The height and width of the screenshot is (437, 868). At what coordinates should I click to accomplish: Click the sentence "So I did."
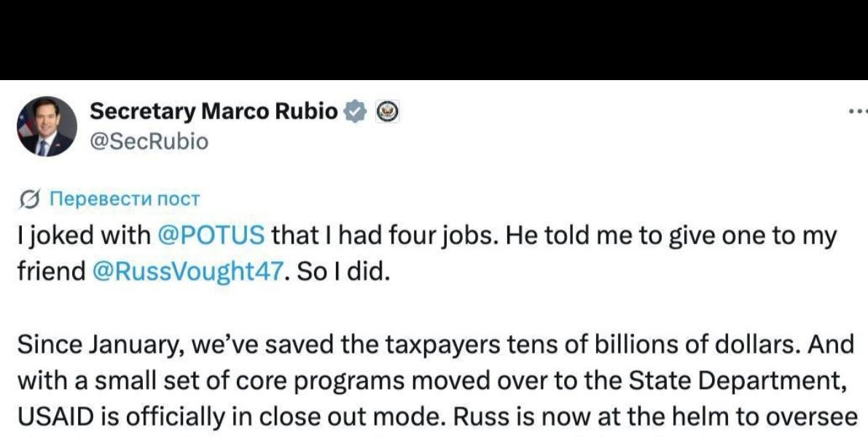344,271
